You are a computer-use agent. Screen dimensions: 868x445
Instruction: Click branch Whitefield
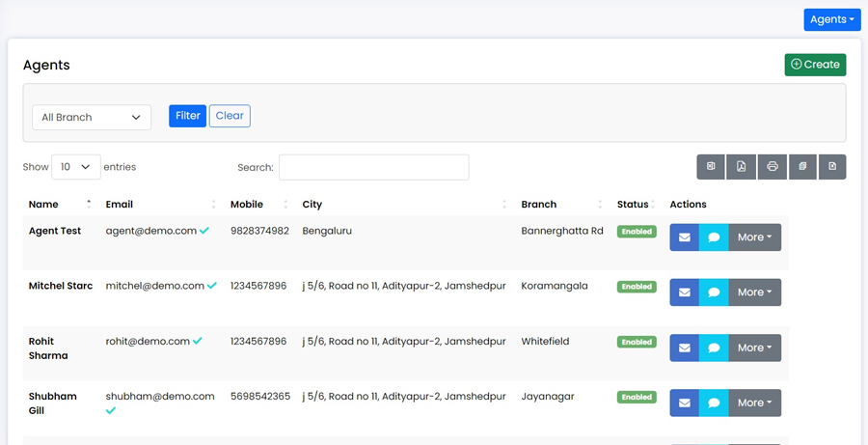pos(545,342)
